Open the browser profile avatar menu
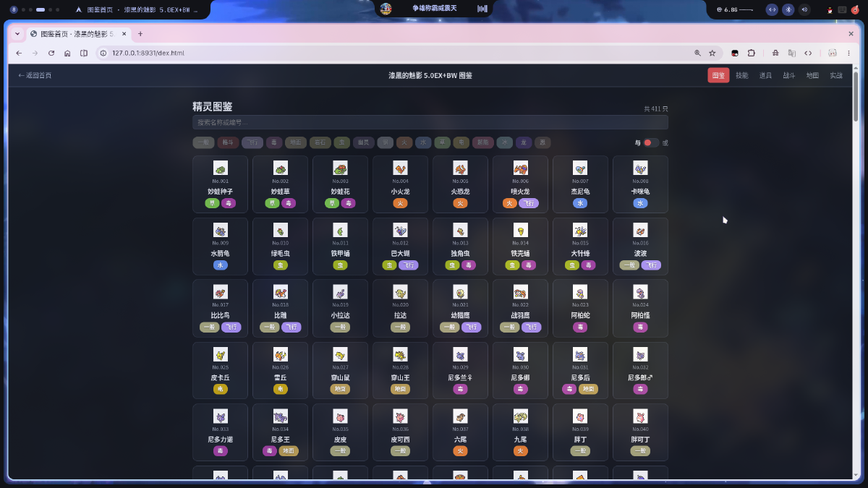This screenshot has width=868, height=488. [x=833, y=53]
